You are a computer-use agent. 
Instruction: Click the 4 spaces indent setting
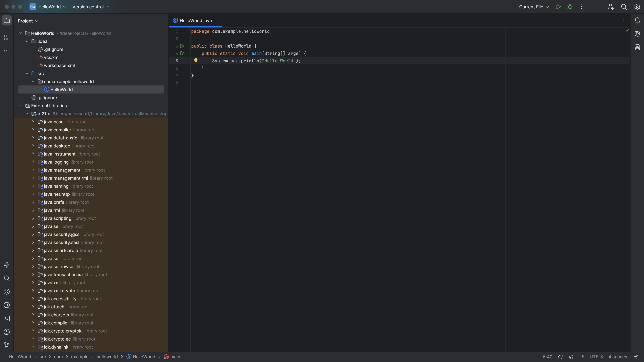(618, 357)
